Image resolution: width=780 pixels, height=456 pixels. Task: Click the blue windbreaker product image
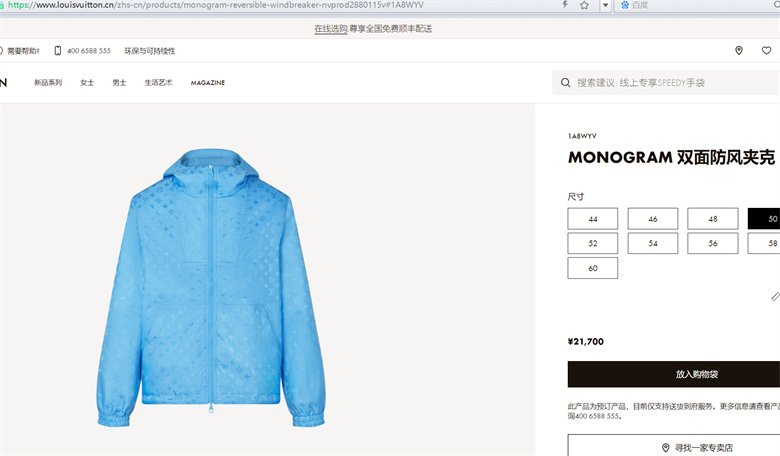coord(211,287)
